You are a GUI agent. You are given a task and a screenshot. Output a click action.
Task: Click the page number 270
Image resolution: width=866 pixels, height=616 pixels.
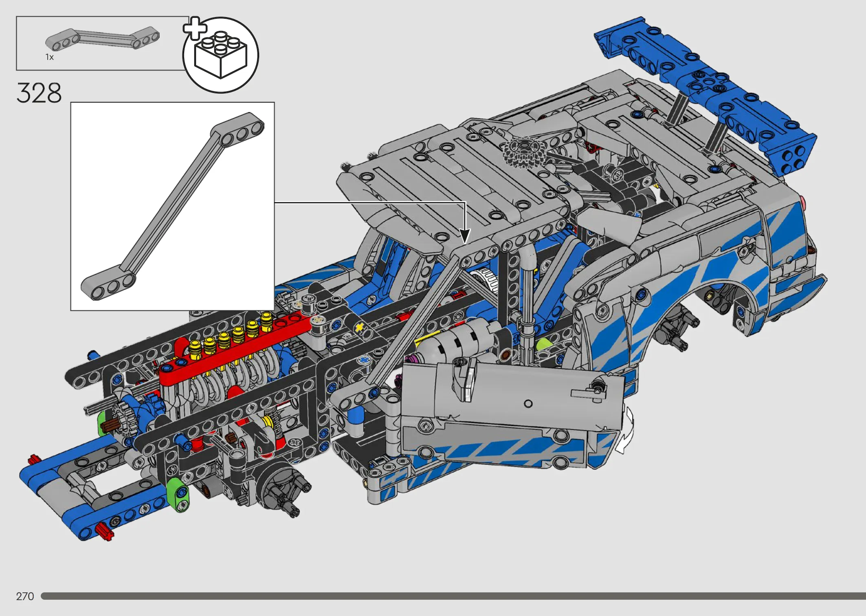pos(25,596)
